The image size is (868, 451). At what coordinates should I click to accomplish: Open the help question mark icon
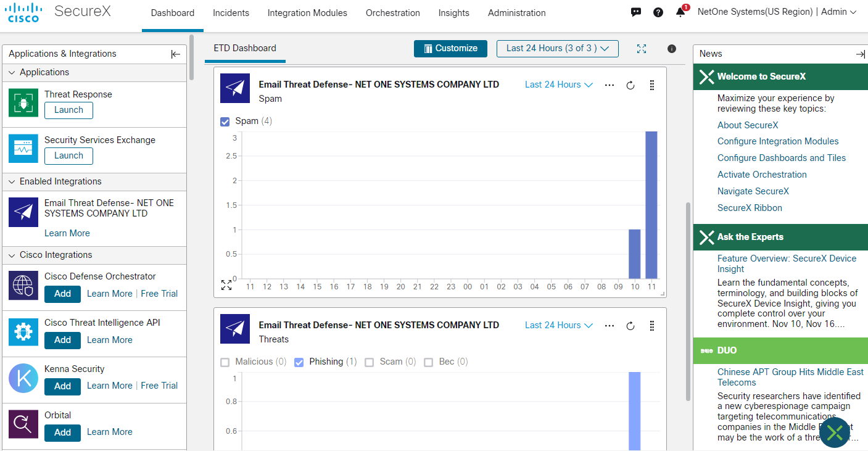tap(658, 12)
